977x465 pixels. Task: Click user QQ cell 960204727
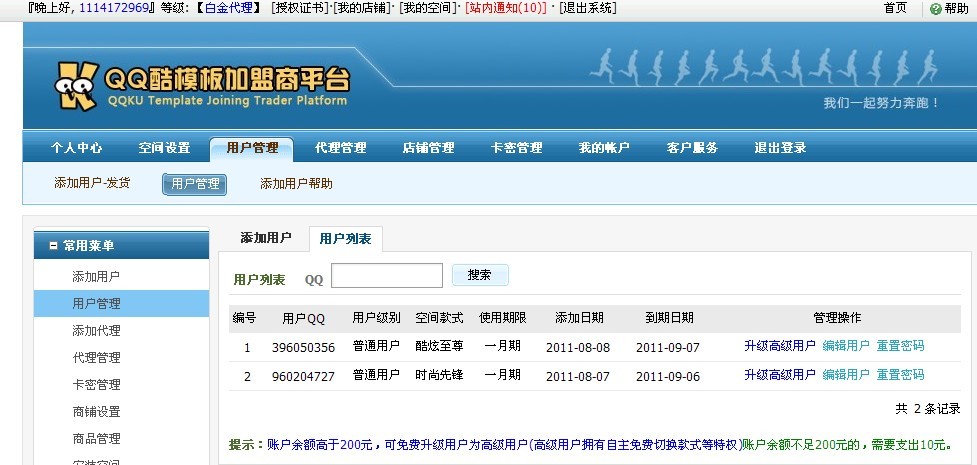[x=303, y=376]
